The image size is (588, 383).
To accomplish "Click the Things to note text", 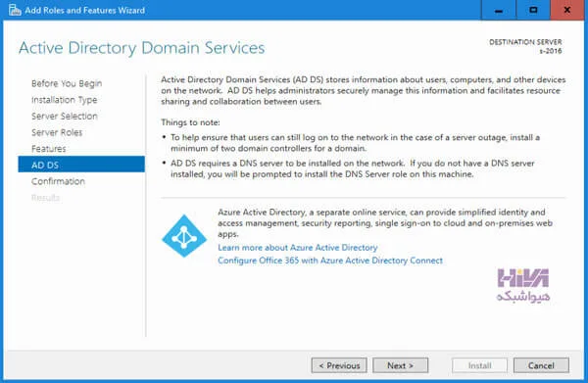I will pyautogui.click(x=190, y=122).
